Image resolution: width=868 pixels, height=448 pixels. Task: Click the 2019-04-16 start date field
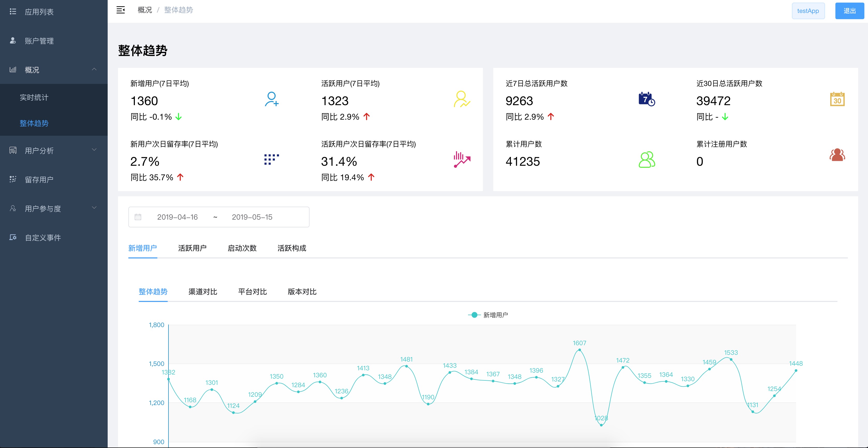(177, 217)
